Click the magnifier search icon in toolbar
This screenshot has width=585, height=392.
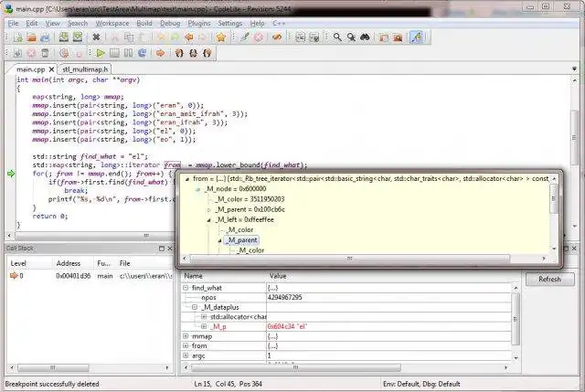(x=337, y=37)
